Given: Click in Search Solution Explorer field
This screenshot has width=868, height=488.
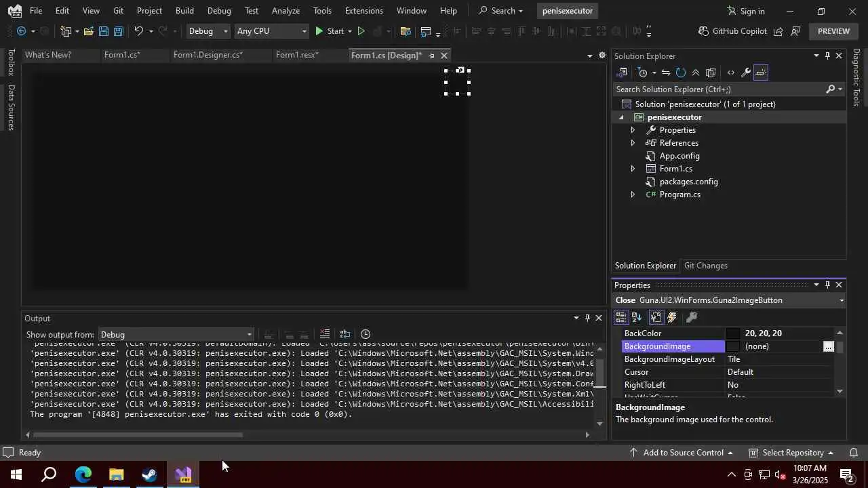Looking at the screenshot, I should tap(719, 89).
